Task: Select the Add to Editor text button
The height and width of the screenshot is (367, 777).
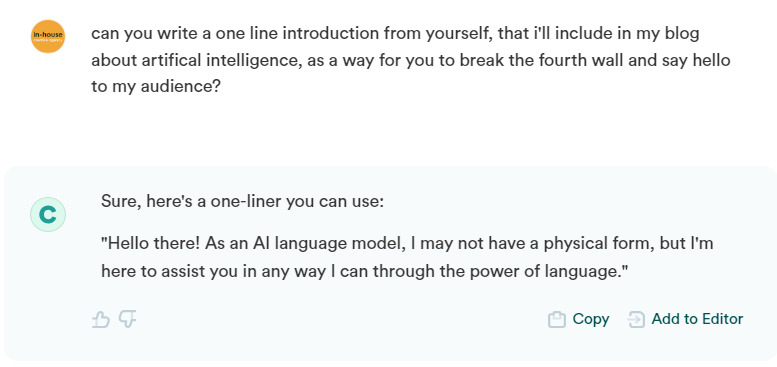Action: 697,319
